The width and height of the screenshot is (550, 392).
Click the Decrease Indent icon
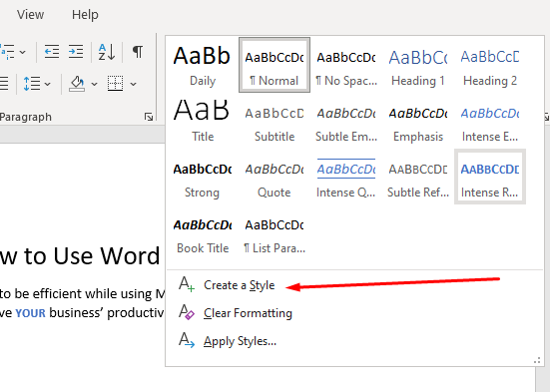click(52, 52)
